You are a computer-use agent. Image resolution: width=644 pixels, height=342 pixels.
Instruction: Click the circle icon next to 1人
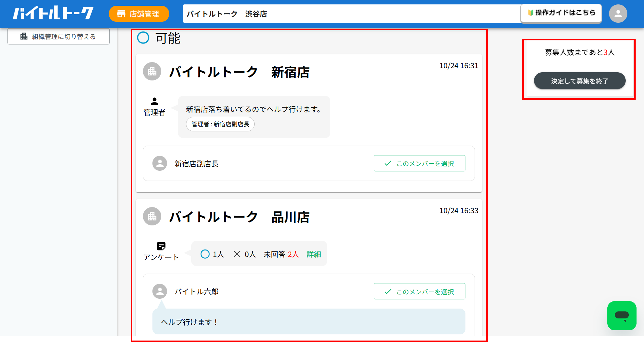205,254
